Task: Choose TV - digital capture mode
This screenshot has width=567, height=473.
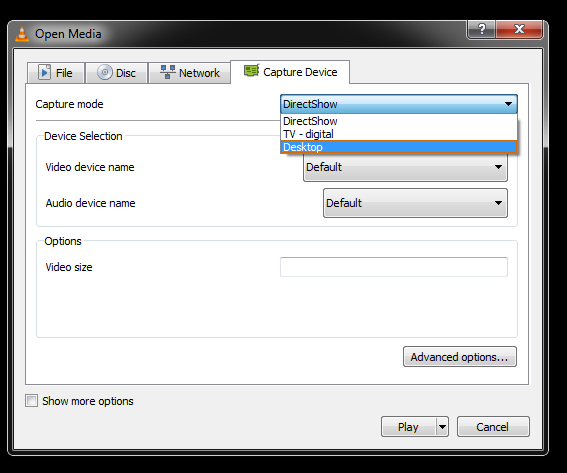Action: (x=399, y=134)
